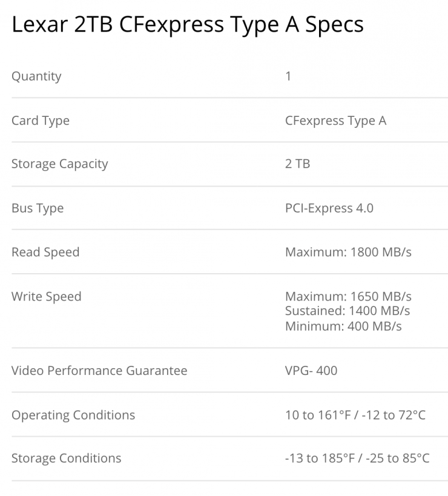Select the "Maximum: 1650 MB/s" write speed
Viewport: 448px width, 496px height.
point(348,297)
